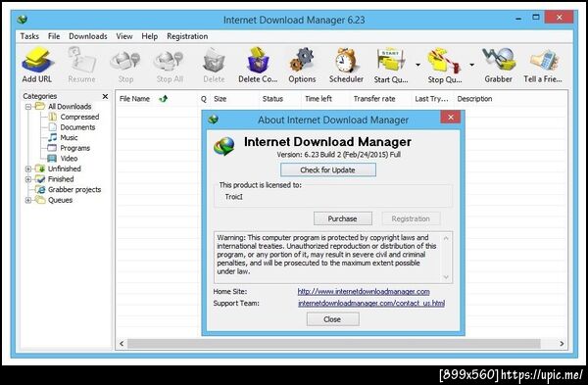The image size is (588, 385).
Task: Click the Check for Update button
Action: point(328,169)
